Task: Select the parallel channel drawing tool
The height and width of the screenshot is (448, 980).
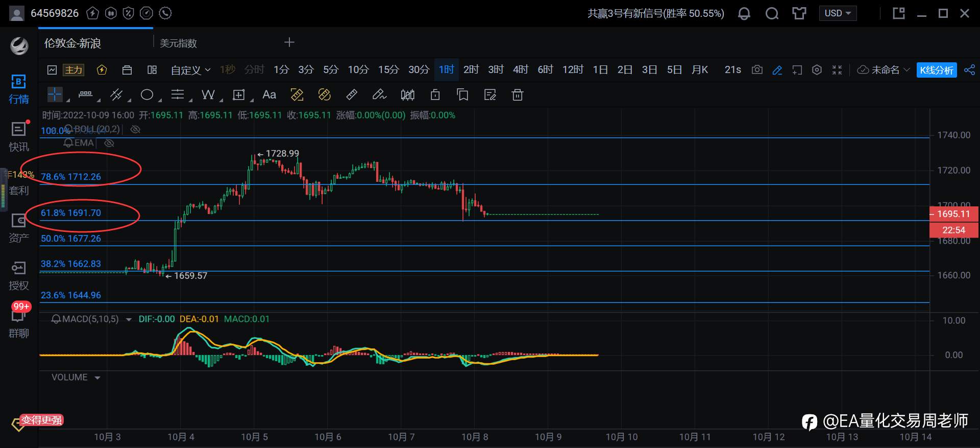Action: click(x=116, y=95)
